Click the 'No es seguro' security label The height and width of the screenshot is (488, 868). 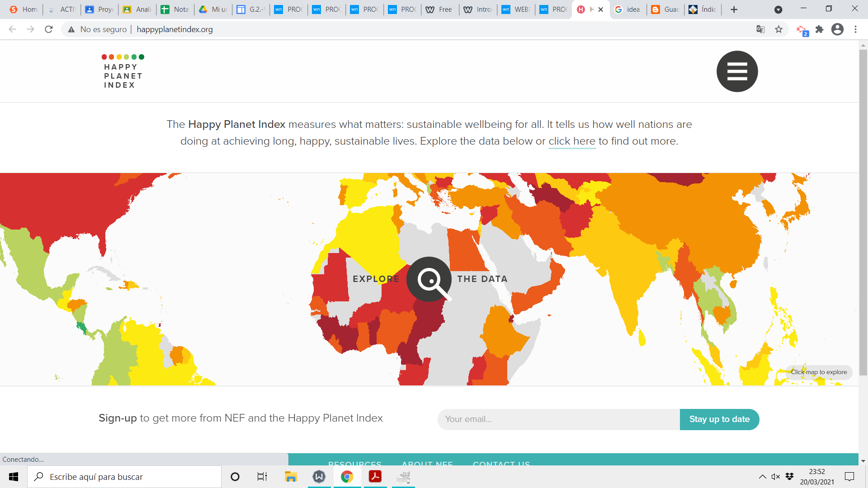pyautogui.click(x=104, y=29)
